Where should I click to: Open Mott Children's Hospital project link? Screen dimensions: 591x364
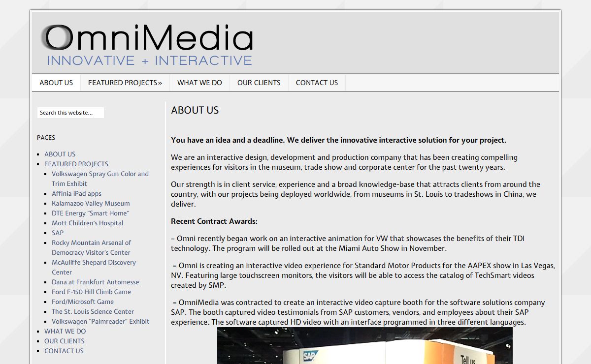[x=88, y=223]
